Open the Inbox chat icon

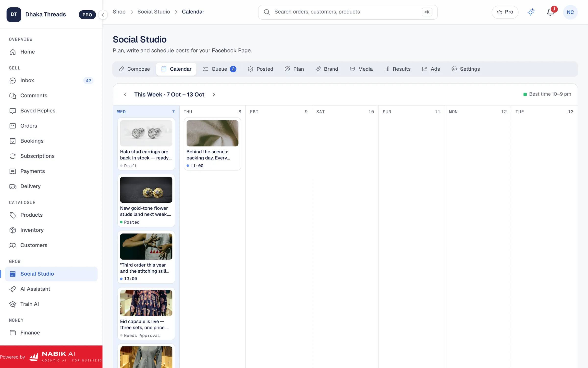13,80
